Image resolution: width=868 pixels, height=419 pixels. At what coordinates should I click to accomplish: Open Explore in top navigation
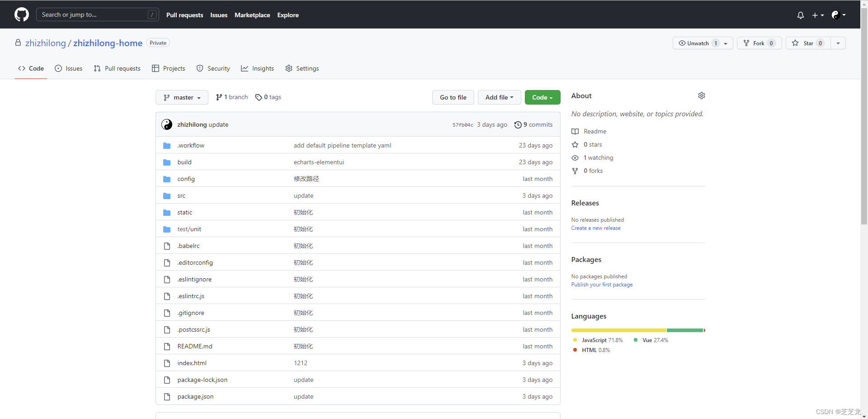[x=288, y=15]
